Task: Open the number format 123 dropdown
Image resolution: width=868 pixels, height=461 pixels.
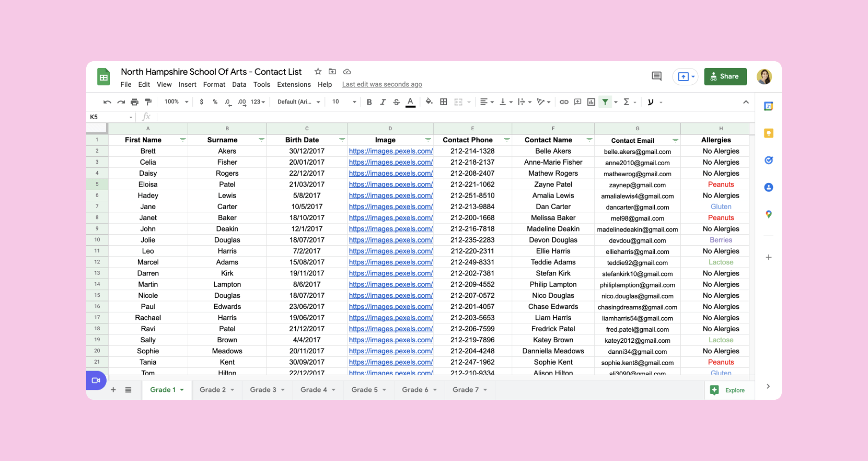Action: (258, 102)
